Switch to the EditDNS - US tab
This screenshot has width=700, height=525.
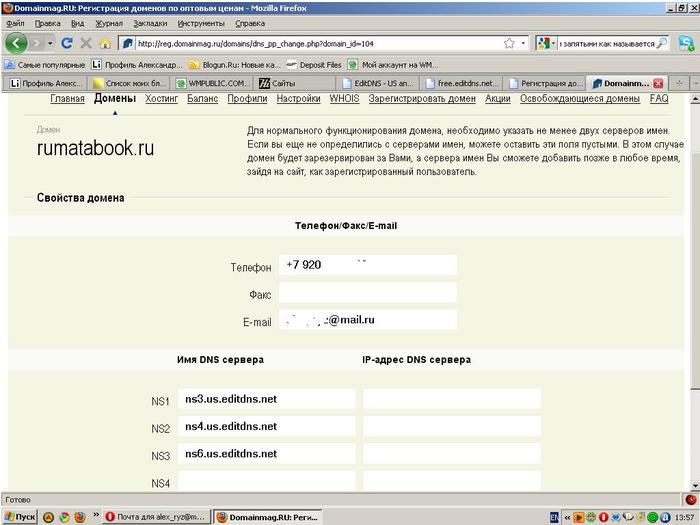click(378, 83)
